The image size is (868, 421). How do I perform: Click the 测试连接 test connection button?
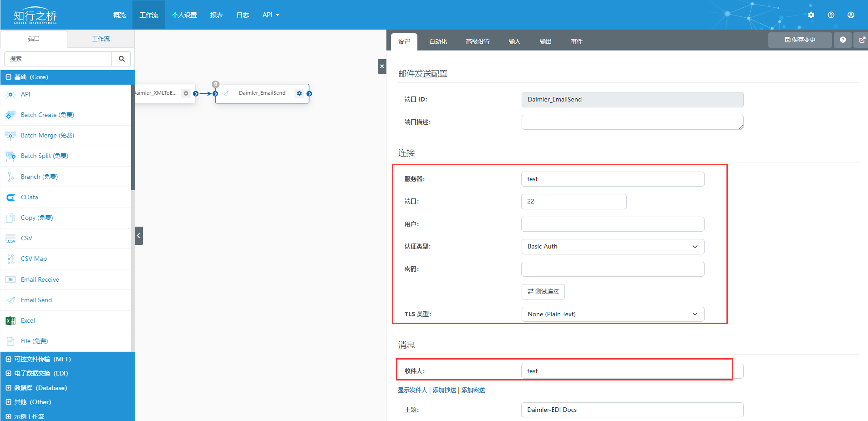click(x=543, y=291)
